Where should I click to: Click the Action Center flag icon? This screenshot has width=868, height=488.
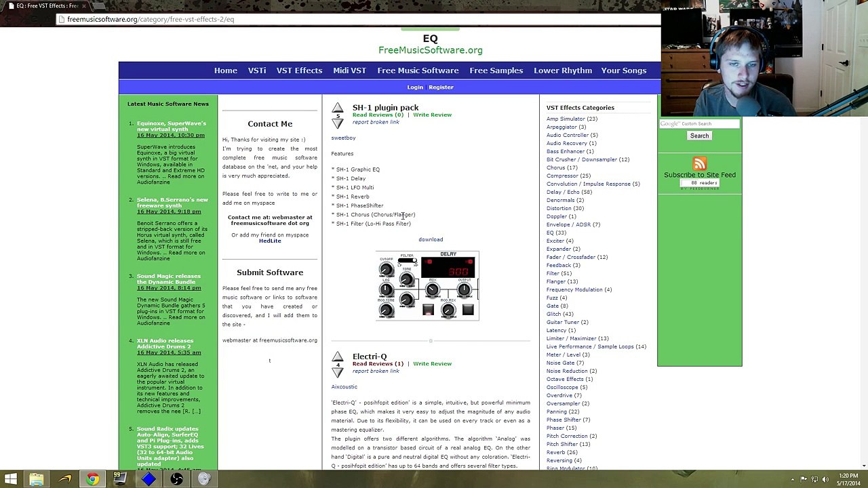coord(804,480)
